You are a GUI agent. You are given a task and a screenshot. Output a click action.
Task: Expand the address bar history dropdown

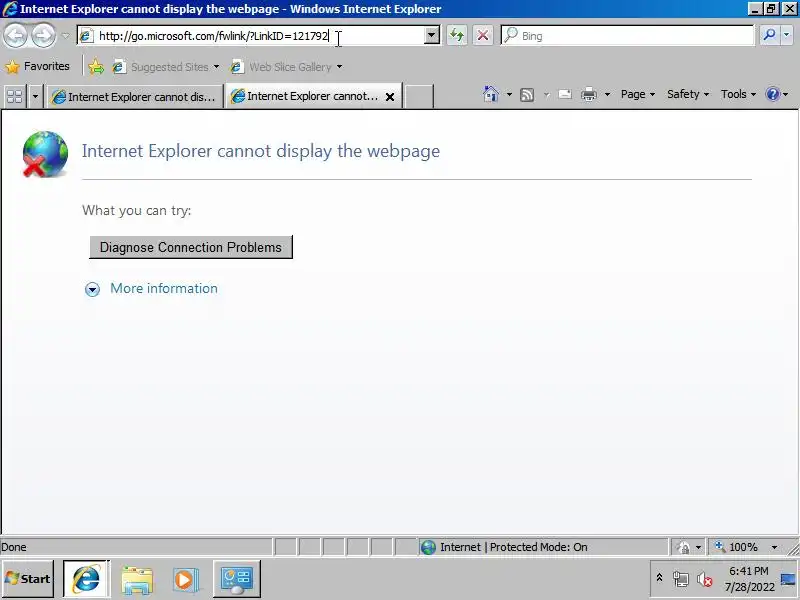432,36
